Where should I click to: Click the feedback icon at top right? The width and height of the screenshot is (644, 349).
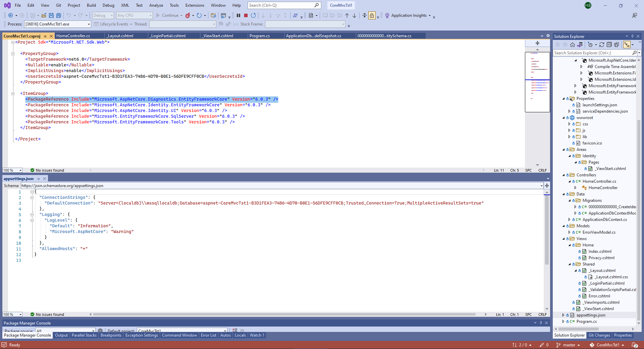(635, 15)
